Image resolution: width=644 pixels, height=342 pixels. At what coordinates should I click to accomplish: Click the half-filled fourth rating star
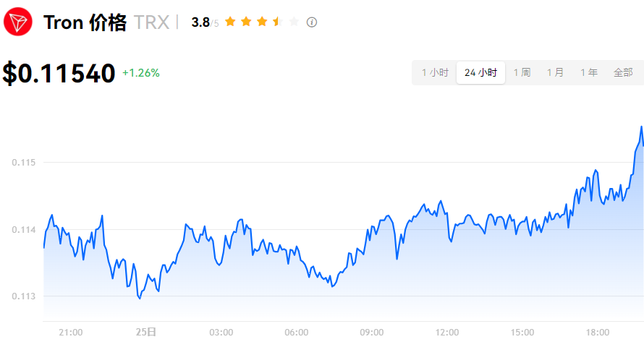pos(277,22)
